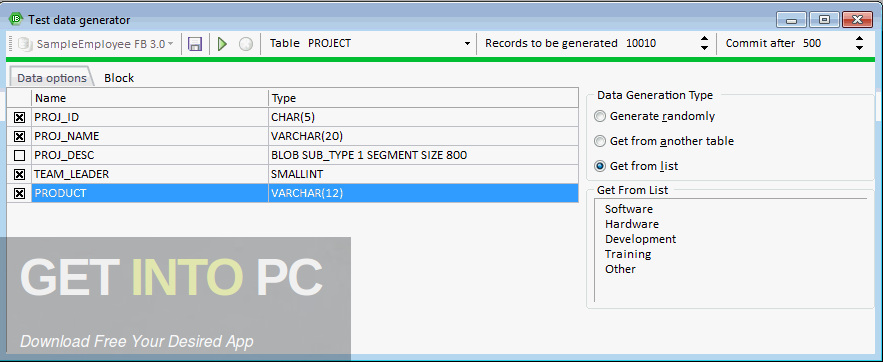Expand the SampleEmployee FB 3.0 database dropdown
This screenshot has width=883, height=362.
coord(170,44)
